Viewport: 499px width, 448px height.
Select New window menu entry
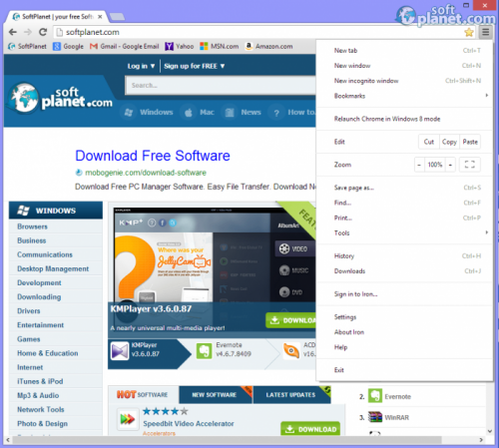tap(404, 66)
